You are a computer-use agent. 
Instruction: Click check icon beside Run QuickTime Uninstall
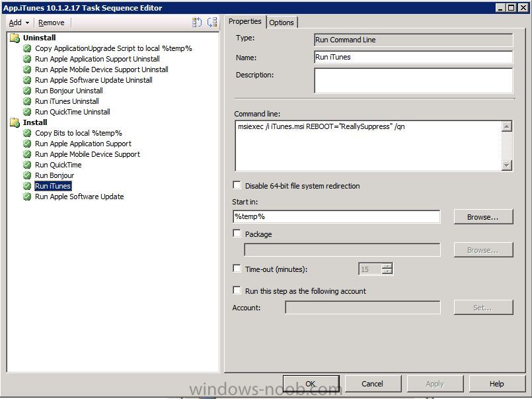[27, 112]
